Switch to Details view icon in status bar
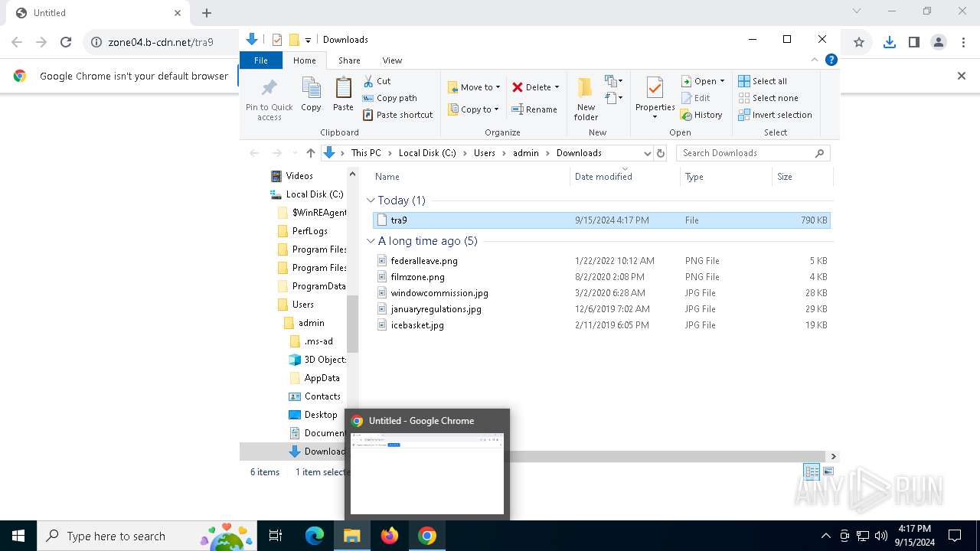 point(812,471)
